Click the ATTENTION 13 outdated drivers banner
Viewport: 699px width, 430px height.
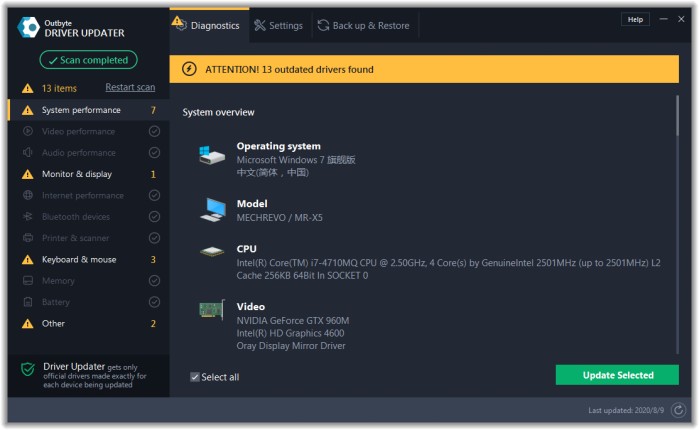coord(424,69)
